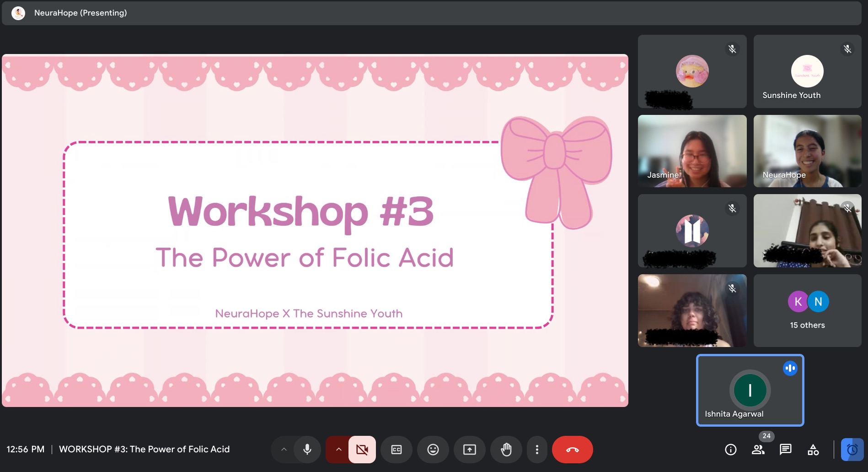Turn the camera back on

(362, 450)
